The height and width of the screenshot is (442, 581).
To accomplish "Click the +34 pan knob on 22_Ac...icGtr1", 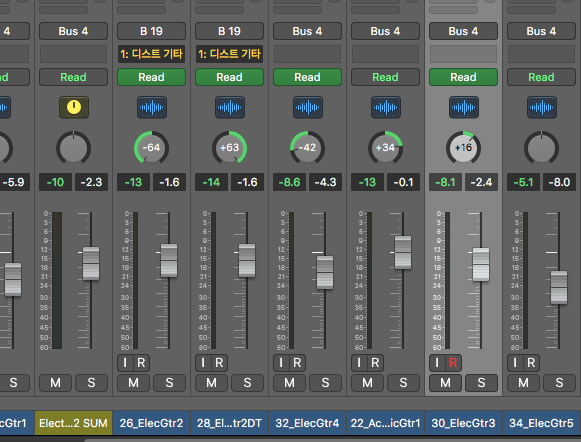I will 385,147.
